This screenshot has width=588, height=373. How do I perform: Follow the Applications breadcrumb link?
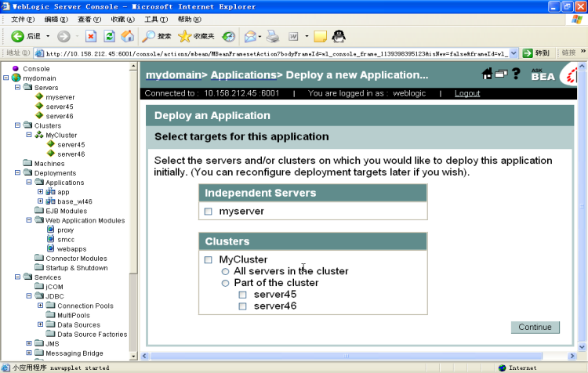243,75
